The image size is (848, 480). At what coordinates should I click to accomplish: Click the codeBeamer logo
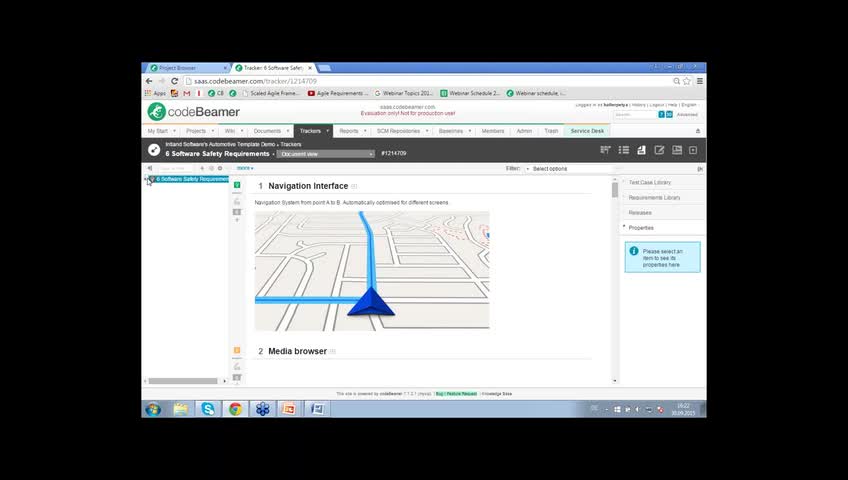click(x=193, y=112)
